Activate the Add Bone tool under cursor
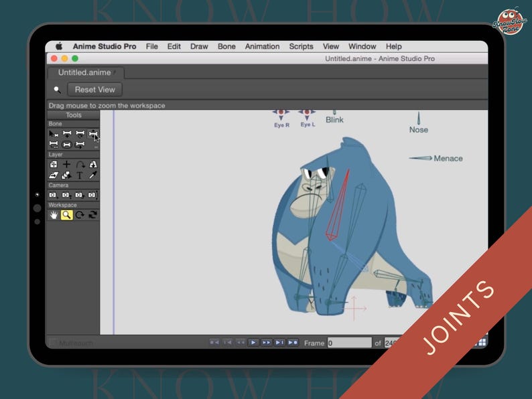 [93, 134]
